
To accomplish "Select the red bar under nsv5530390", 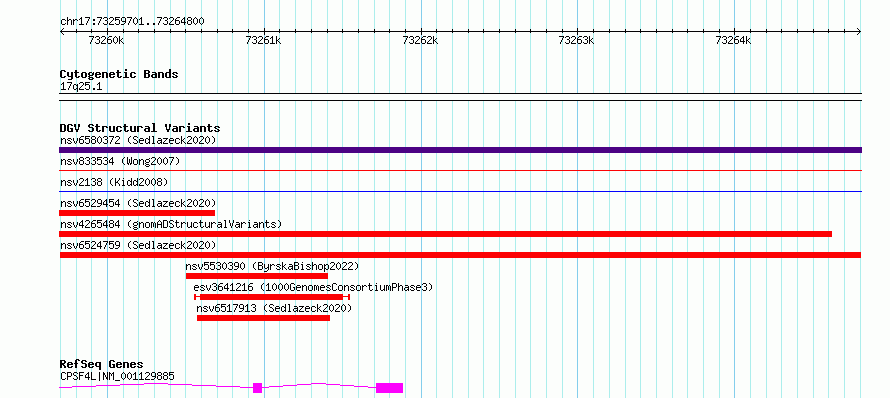I will point(257,276).
